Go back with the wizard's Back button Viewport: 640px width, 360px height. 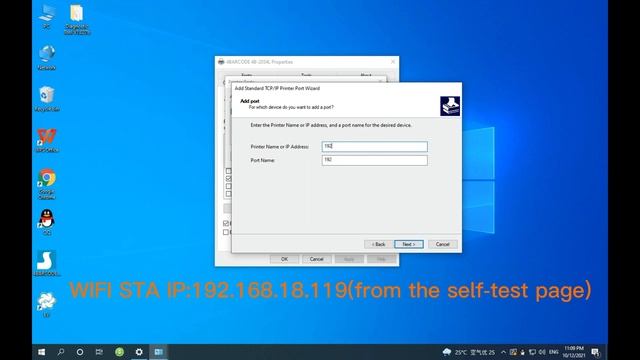378,244
